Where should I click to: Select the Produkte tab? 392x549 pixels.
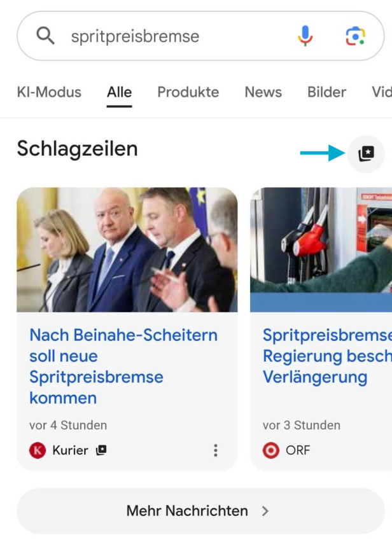(x=188, y=92)
